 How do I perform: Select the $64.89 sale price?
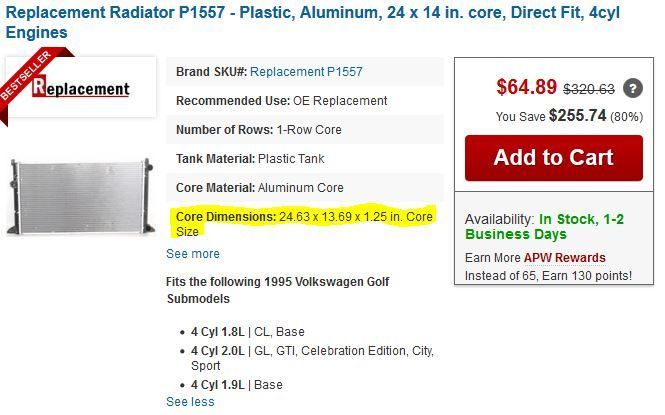[526, 87]
